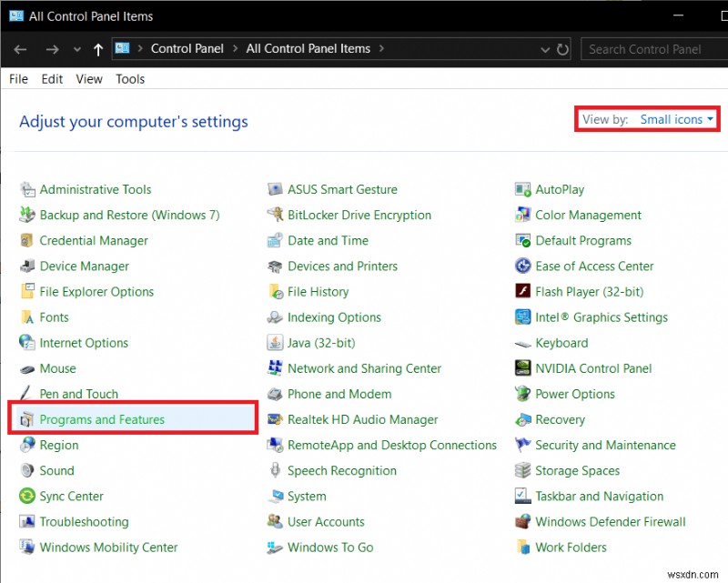
Task: Open the Tools menu
Action: 129,79
